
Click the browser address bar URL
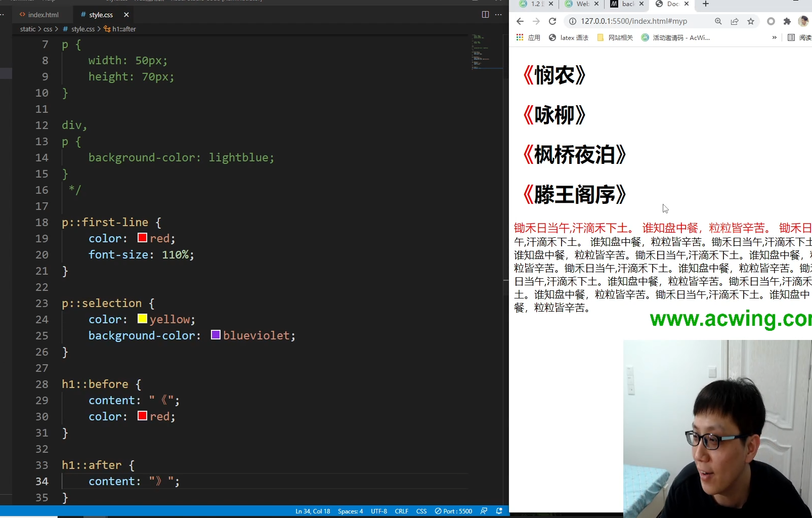[634, 21]
